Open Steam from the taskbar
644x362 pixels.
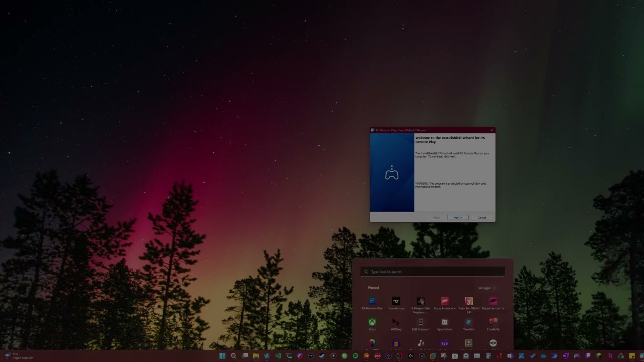322,356
